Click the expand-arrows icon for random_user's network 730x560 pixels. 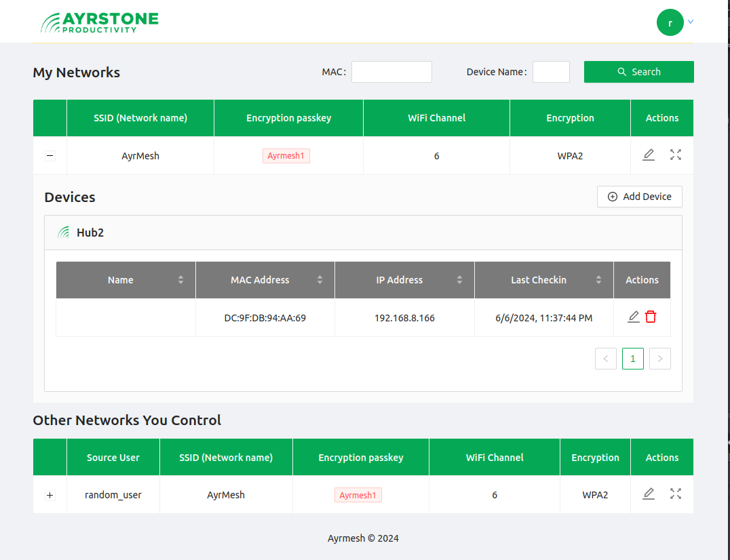[x=676, y=494]
